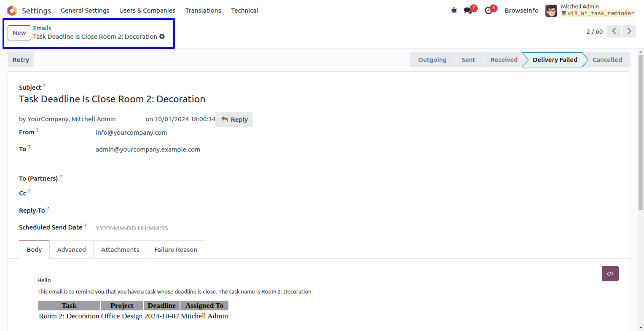Image resolution: width=644 pixels, height=331 pixels.
Task: Click the Emails breadcrumb link
Action: 42,28
